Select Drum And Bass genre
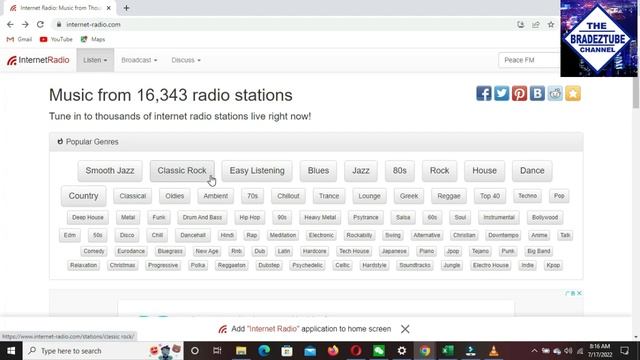This screenshot has width=640, height=360. point(202,218)
